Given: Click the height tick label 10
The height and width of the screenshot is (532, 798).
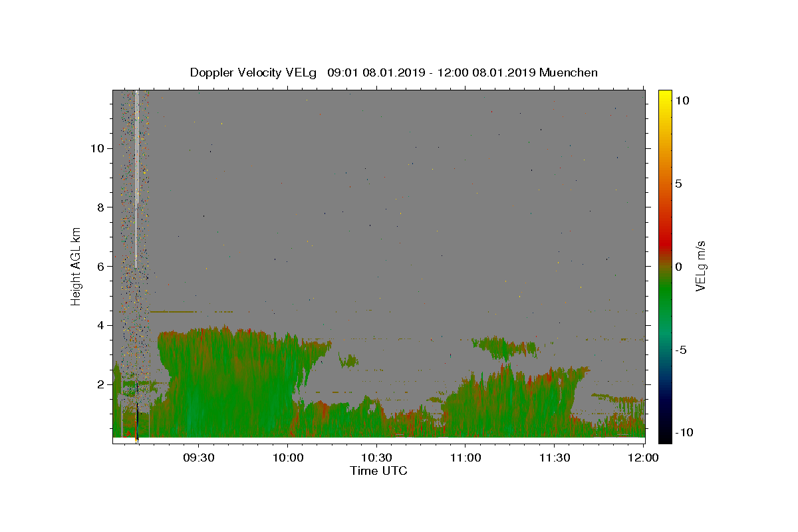Looking at the screenshot, I should coord(96,148).
